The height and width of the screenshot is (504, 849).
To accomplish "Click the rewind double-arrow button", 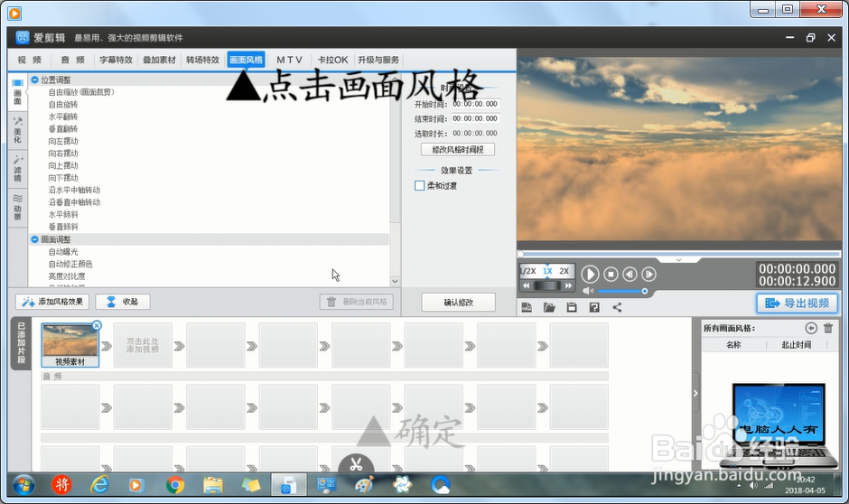I will 527,285.
